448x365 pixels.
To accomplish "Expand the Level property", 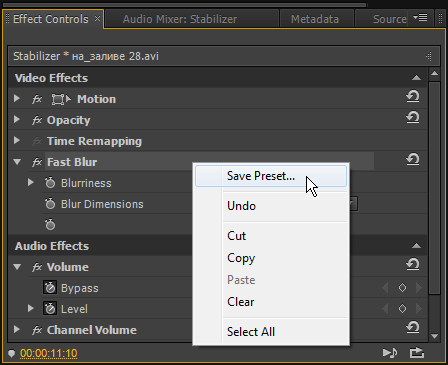I will [31, 309].
